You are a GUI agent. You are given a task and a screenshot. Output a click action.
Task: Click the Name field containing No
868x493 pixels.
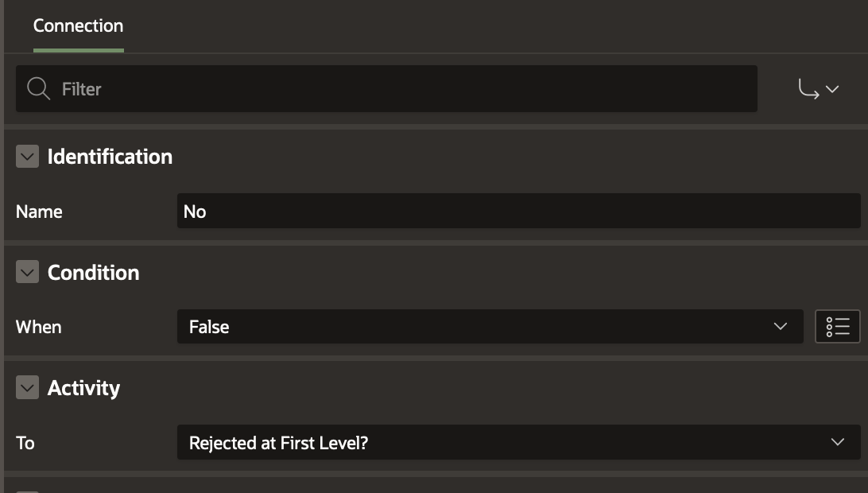coord(518,212)
